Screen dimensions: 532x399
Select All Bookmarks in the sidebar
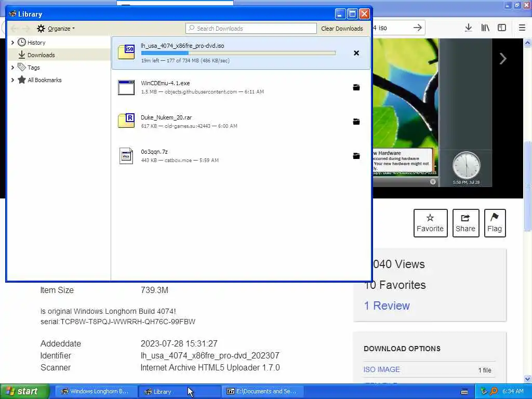tap(45, 80)
